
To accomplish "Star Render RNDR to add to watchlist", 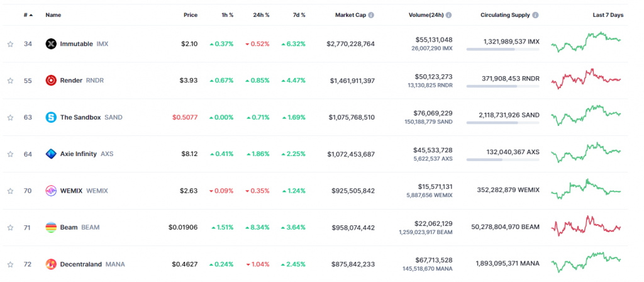I will point(10,81).
